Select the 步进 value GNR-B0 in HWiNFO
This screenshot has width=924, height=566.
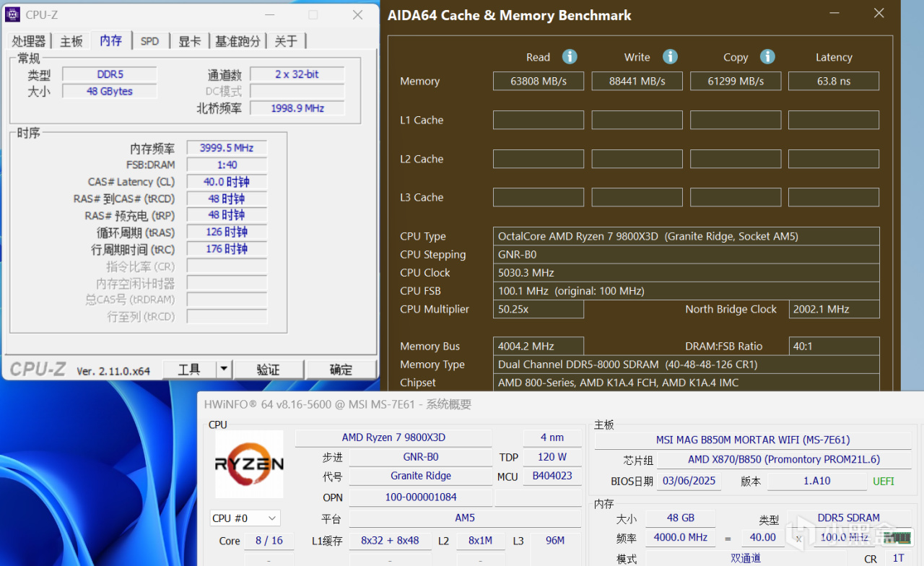[x=421, y=457]
